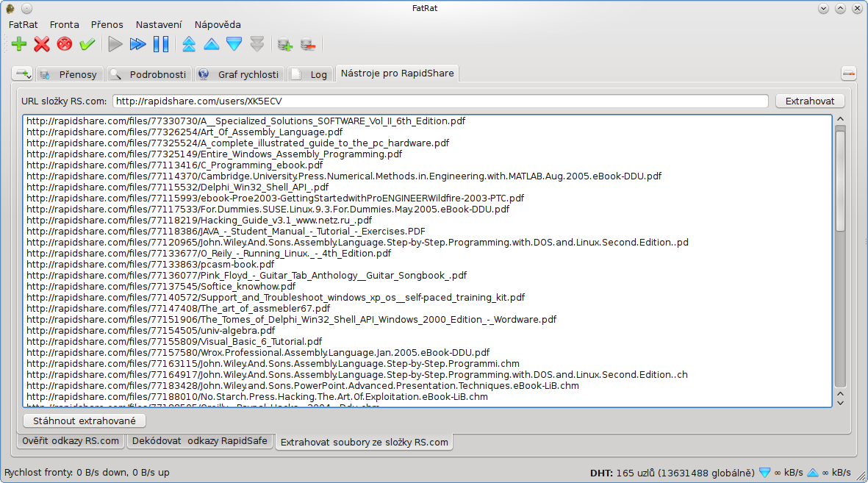
Task: Click the green plus add transfer icon
Action: pyautogui.click(x=19, y=44)
